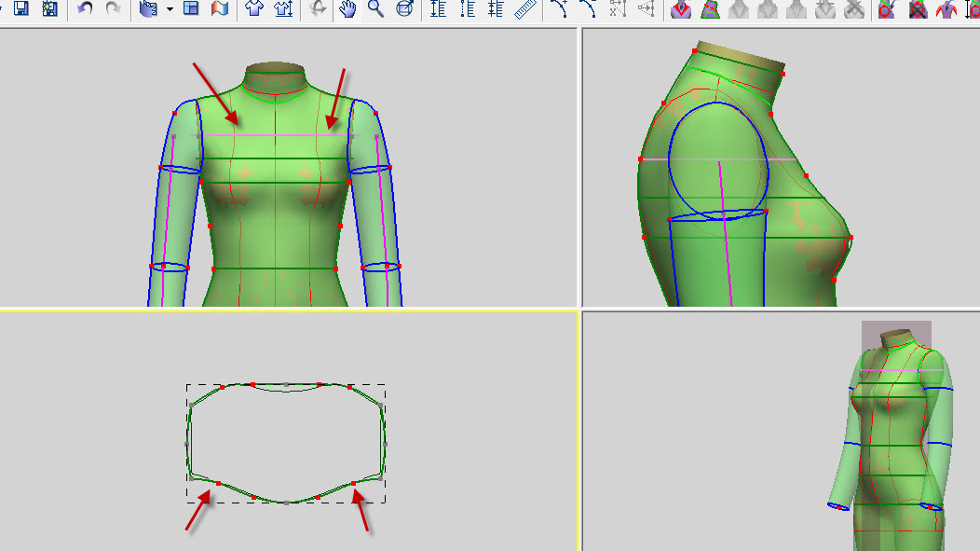Select the top centre grey handle of the cross-section box
The image size is (980, 551).
point(286,385)
